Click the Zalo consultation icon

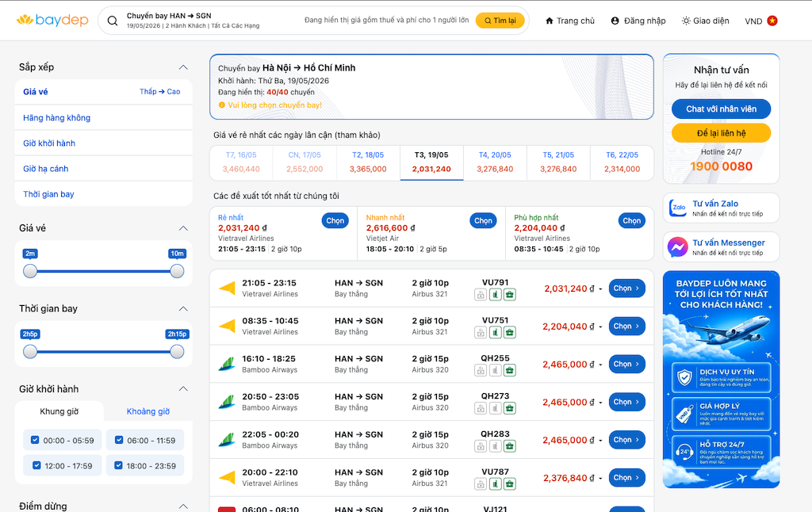pyautogui.click(x=677, y=208)
